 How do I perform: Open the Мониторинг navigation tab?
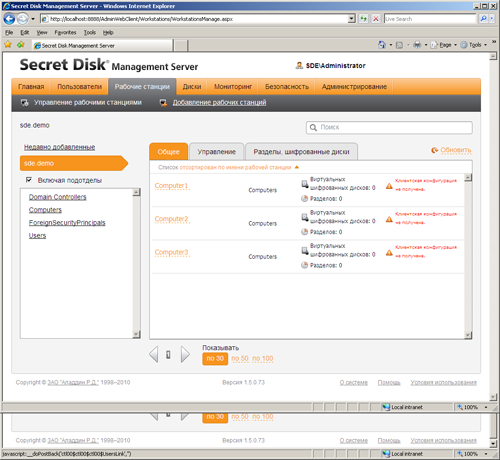[233, 87]
